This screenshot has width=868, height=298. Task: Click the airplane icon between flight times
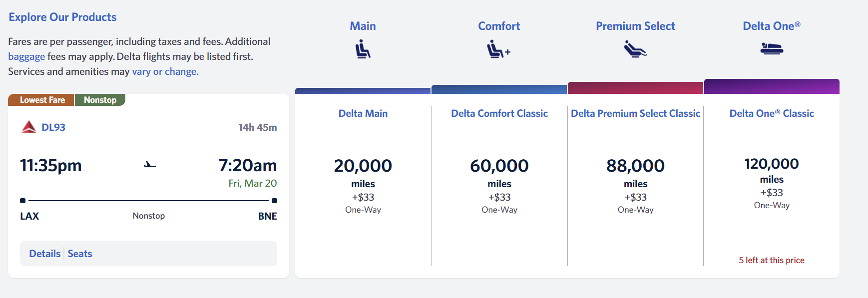click(x=150, y=165)
